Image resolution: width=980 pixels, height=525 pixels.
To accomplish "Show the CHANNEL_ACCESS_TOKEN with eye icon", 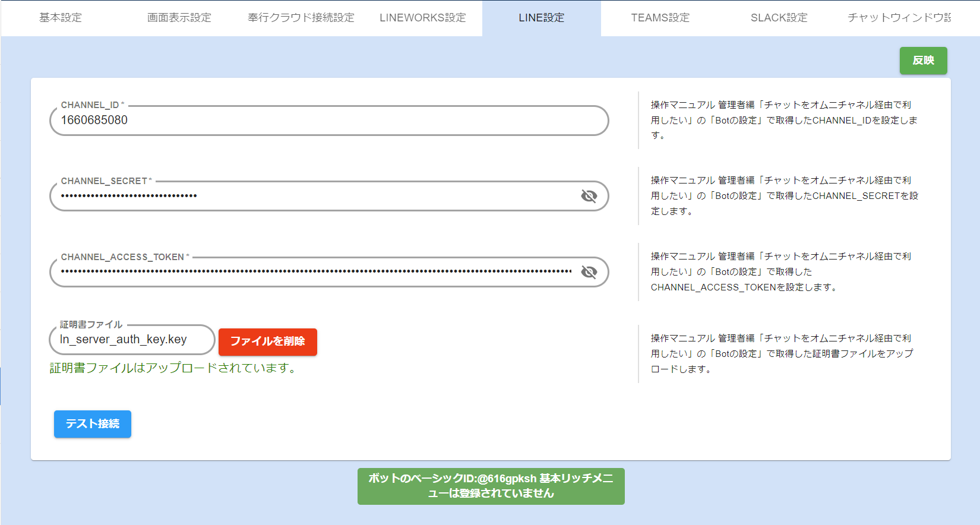I will point(589,272).
